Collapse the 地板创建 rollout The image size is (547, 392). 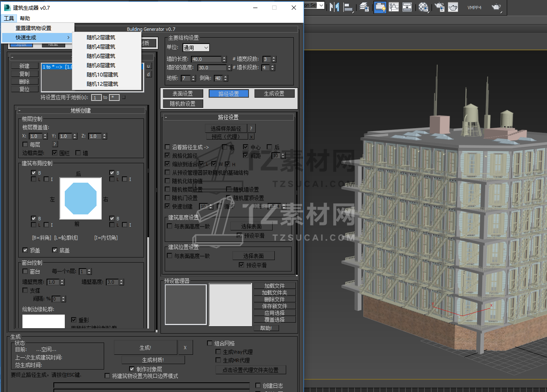tap(80, 110)
